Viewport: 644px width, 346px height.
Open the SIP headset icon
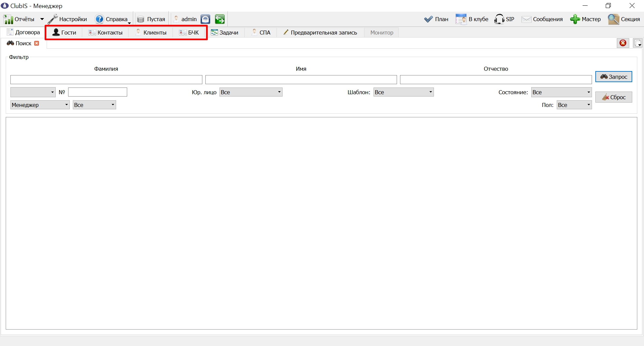pyautogui.click(x=499, y=19)
